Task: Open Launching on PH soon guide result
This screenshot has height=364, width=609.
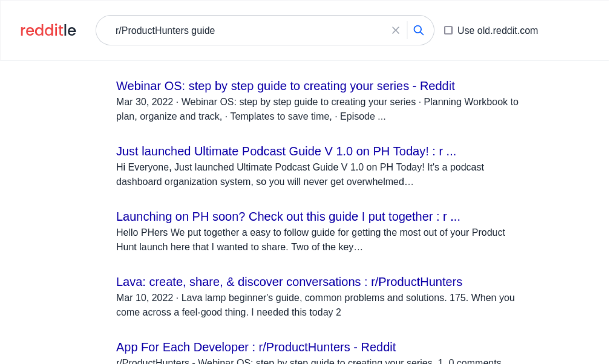Action: click(288, 216)
